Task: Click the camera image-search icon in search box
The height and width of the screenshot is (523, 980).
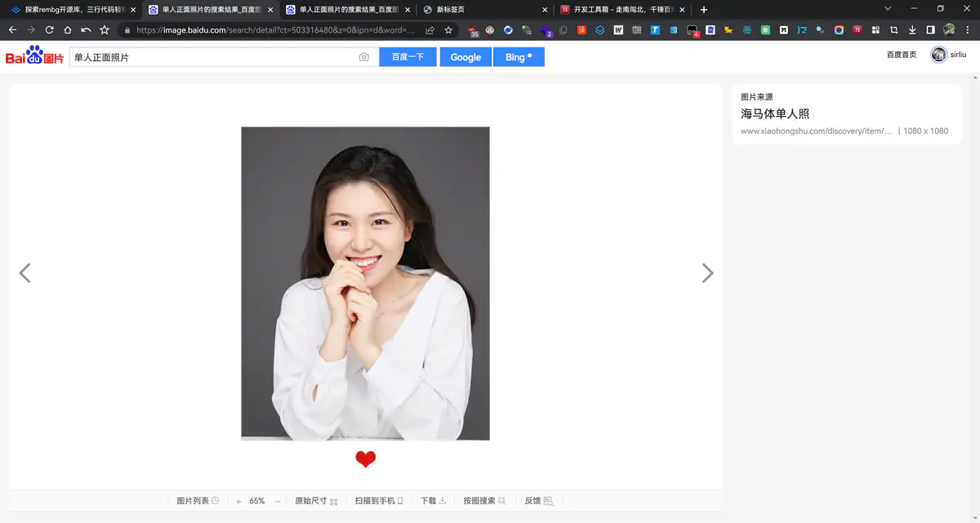Action: 364,57
